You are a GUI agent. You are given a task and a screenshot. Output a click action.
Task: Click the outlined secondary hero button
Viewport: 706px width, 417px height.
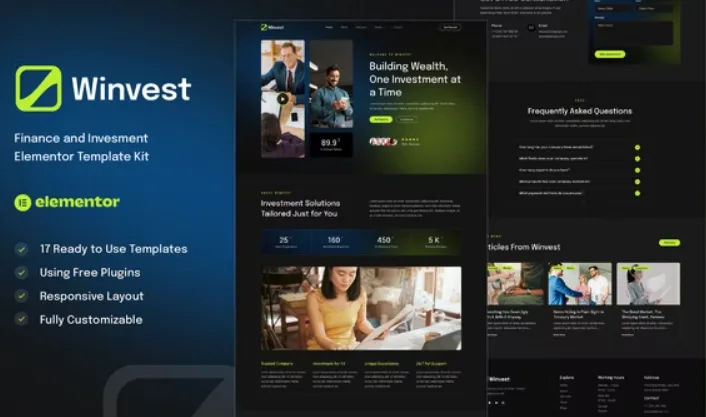407,119
